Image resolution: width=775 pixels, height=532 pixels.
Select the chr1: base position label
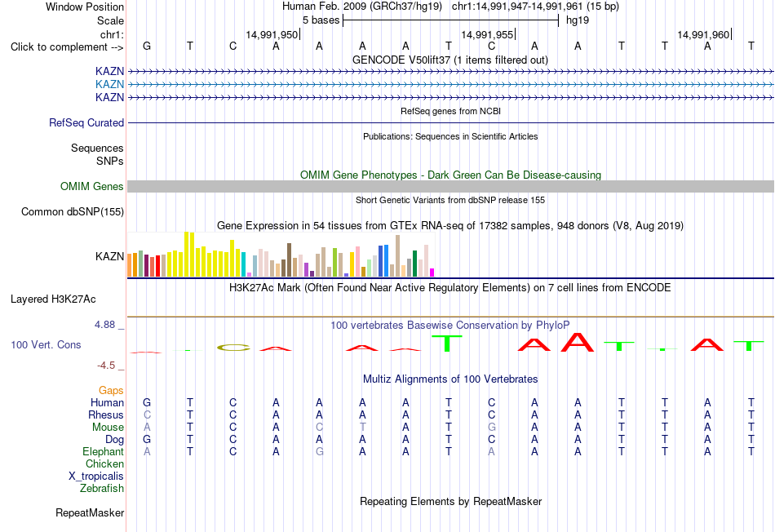pos(112,34)
